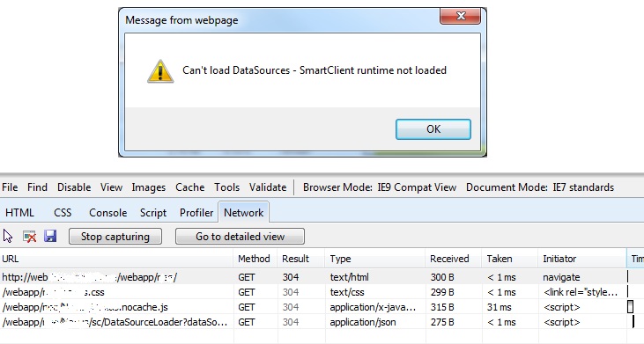The image size is (644, 344).
Task: Click OK in the Message from webpage dialog
Action: (433, 129)
